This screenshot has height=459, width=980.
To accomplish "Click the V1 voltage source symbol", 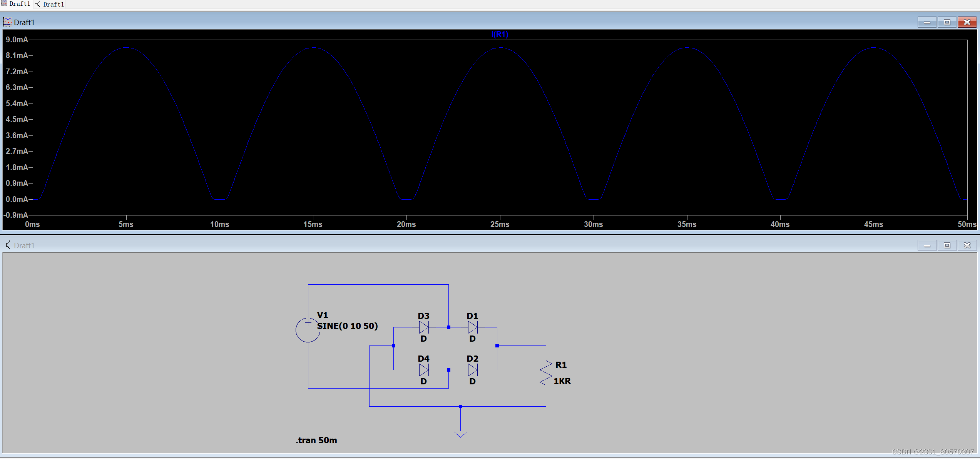I will pos(308,330).
